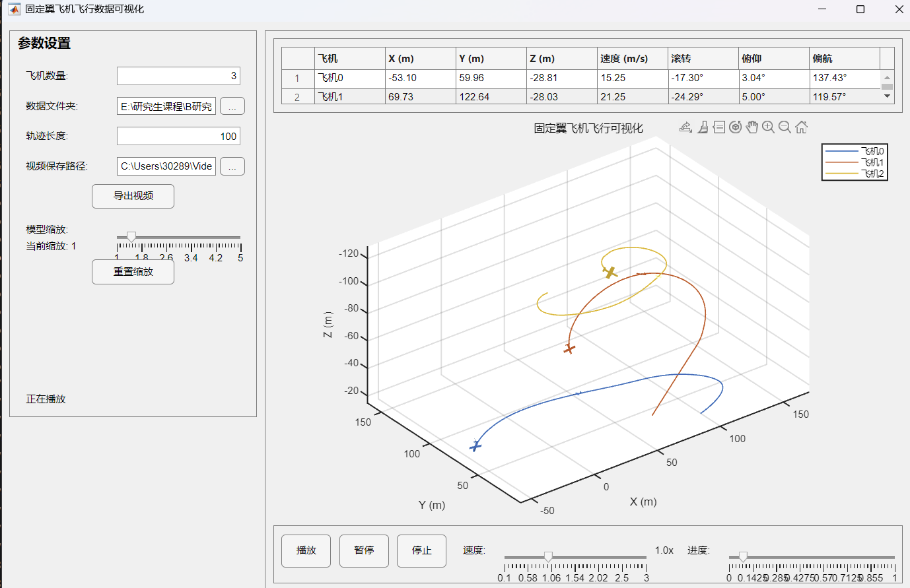The image size is (910, 588).
Task: Browse for the data folder with the ... button
Action: click(x=232, y=106)
